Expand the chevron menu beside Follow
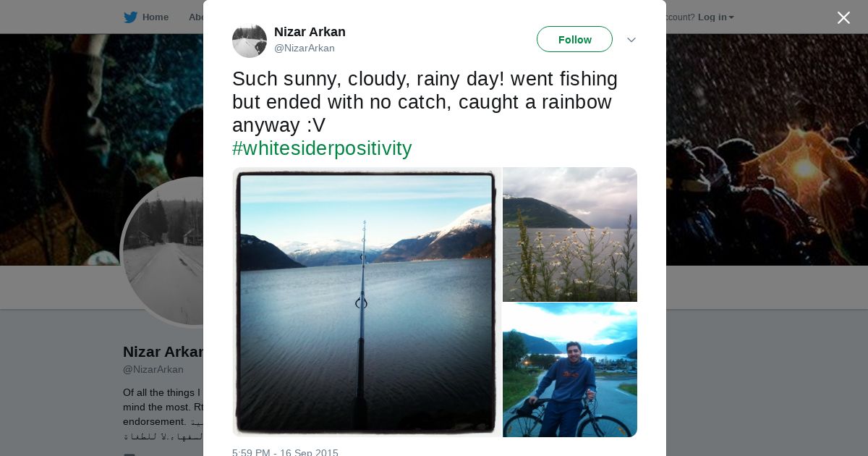868x456 pixels. [631, 40]
